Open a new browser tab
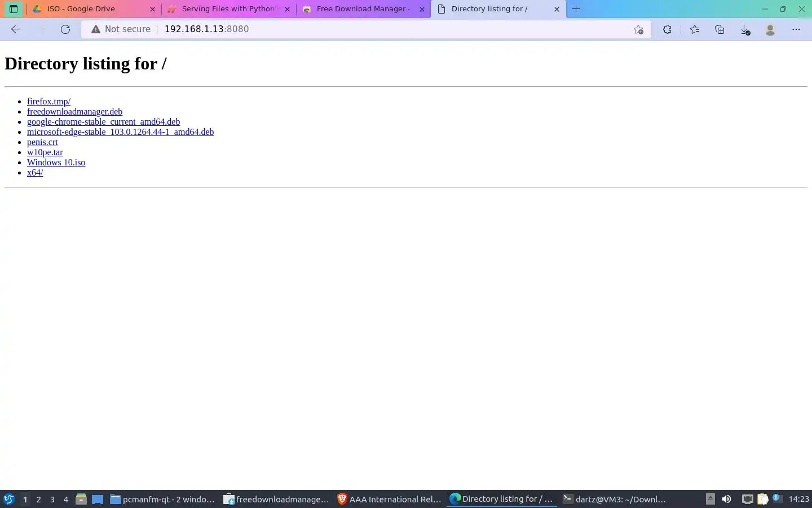 [x=576, y=9]
